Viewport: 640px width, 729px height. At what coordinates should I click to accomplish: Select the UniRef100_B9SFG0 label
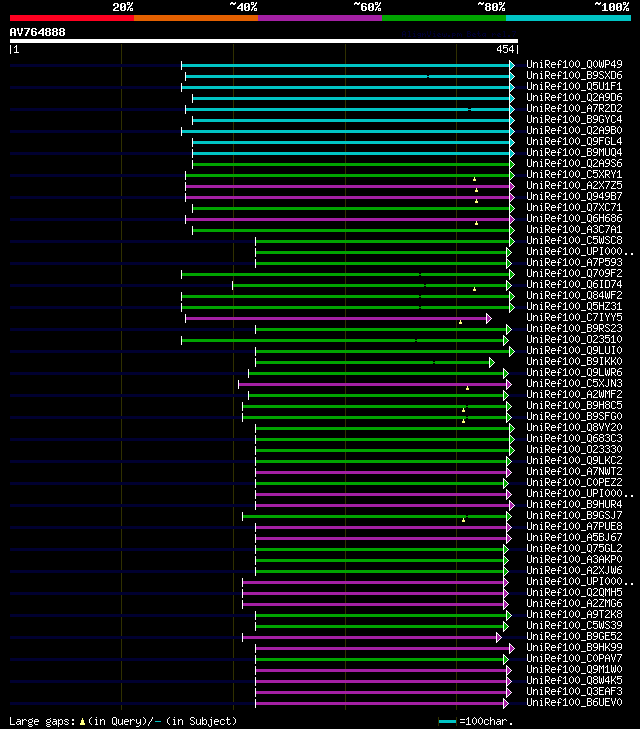pyautogui.click(x=574, y=417)
